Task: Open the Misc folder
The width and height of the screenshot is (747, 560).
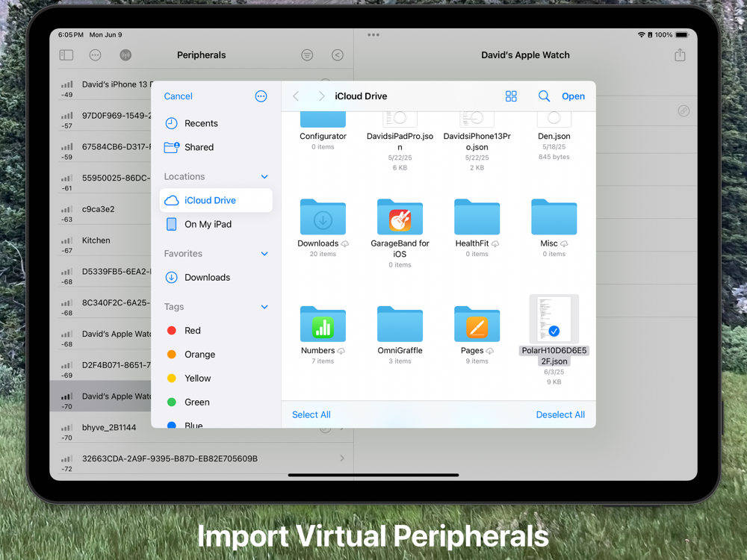Action: (x=554, y=228)
